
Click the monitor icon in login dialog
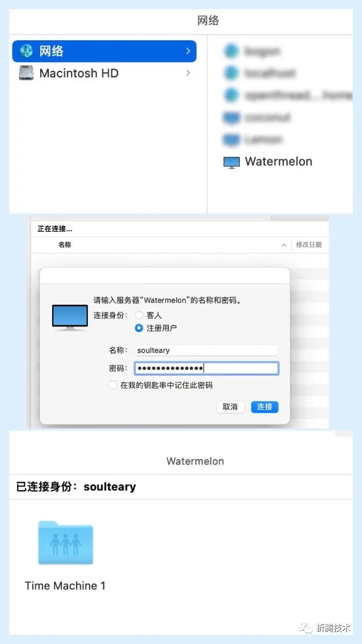70,317
